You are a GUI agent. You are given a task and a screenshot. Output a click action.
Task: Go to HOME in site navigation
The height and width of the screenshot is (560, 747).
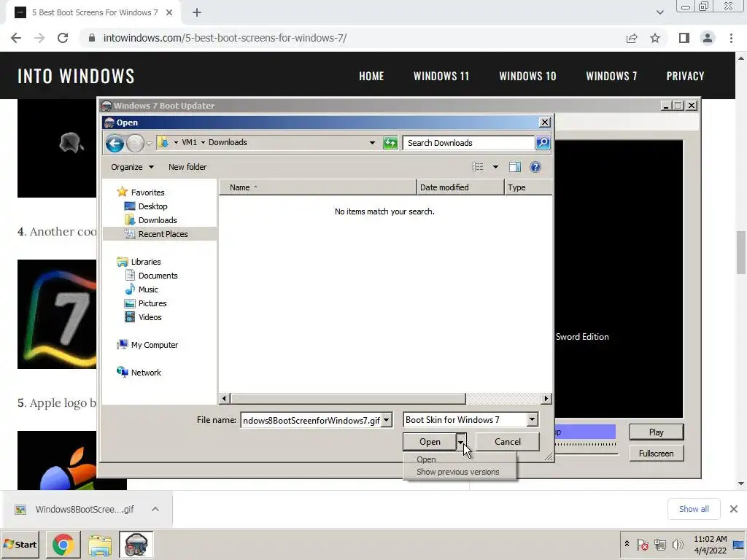click(371, 76)
